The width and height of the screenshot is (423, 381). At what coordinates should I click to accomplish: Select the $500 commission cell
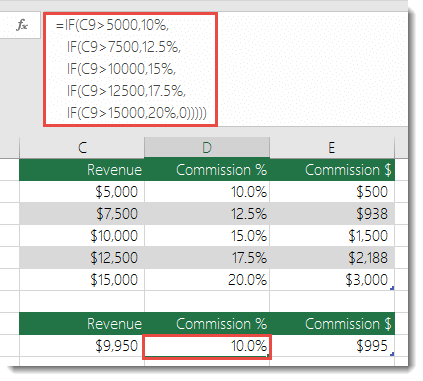pyautogui.click(x=332, y=192)
